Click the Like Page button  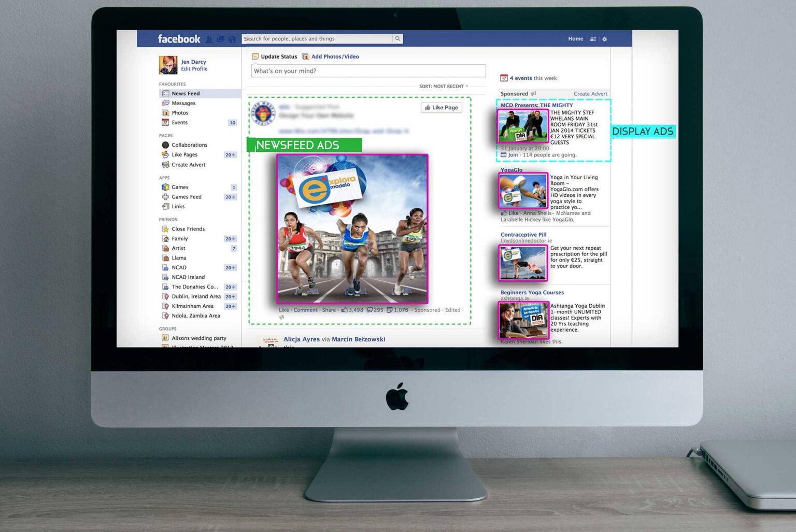(x=441, y=108)
